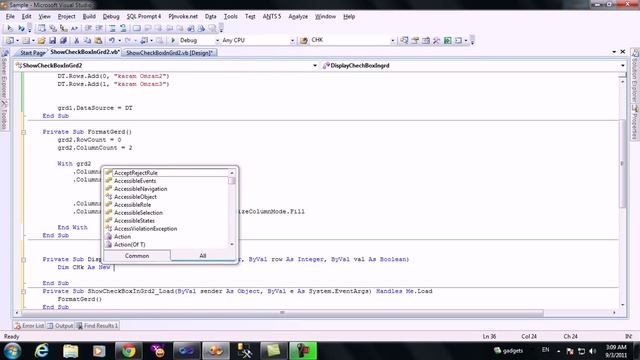Open the Find Results 1 panel tab
Image resolution: width=640 pixels, height=360 pixels.
97,326
